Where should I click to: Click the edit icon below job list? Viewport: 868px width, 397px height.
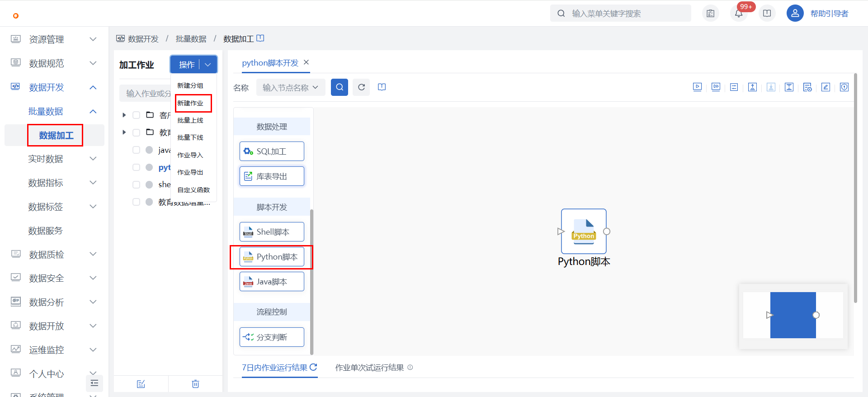141,384
